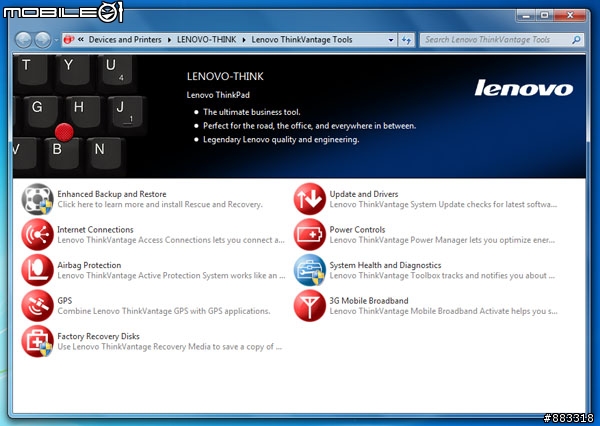Viewport: 600px width, 426px height.
Task: Open the Factory Recovery Disks first-aid icon
Action: click(x=37, y=341)
